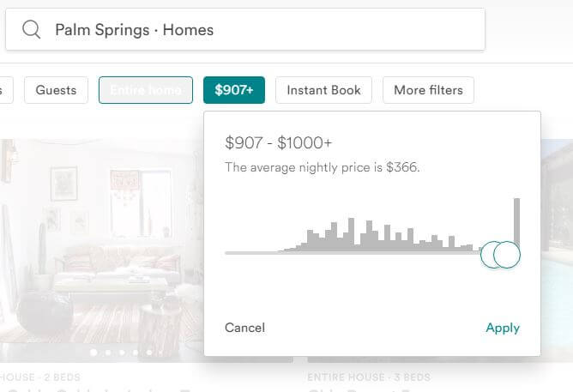Select the first photo carousel dot
This screenshot has width=573, height=392.
pyautogui.click(x=93, y=353)
